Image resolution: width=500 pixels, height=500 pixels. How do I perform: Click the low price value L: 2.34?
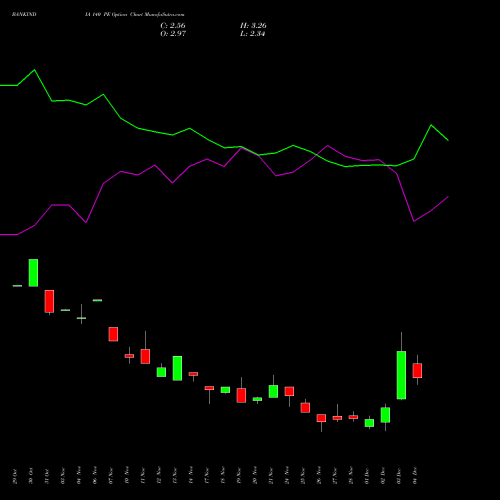(253, 33)
